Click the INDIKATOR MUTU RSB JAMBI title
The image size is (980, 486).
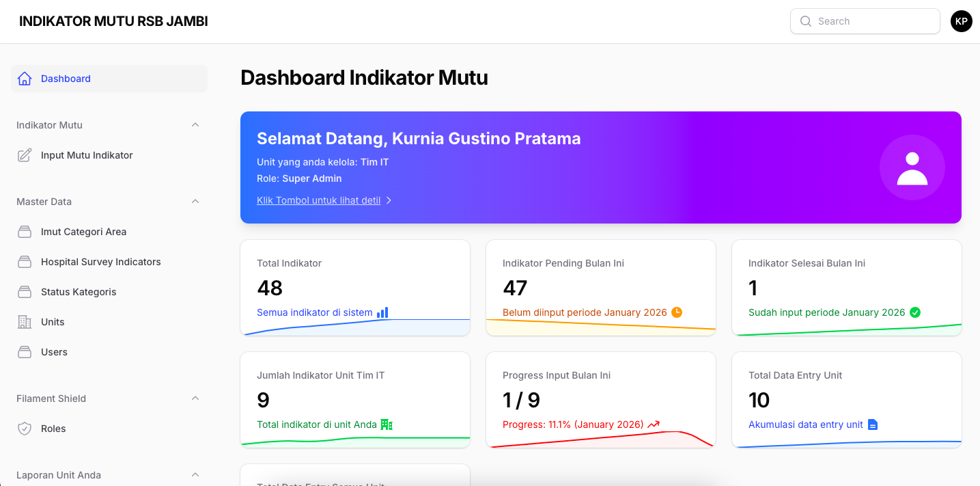[113, 21]
